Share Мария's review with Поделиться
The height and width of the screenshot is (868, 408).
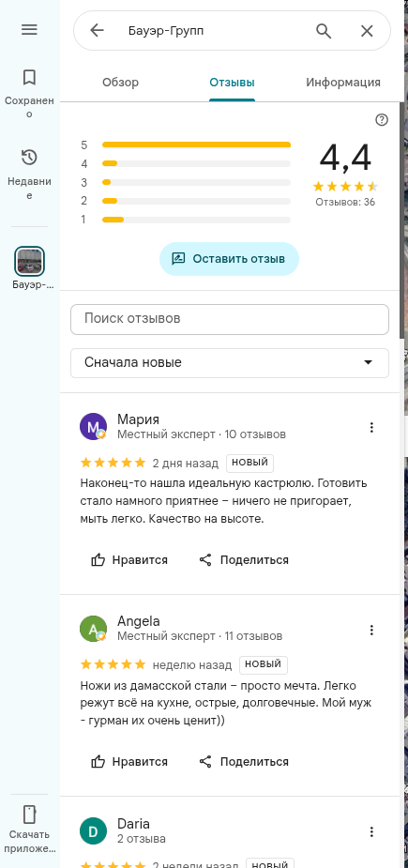coord(244,560)
